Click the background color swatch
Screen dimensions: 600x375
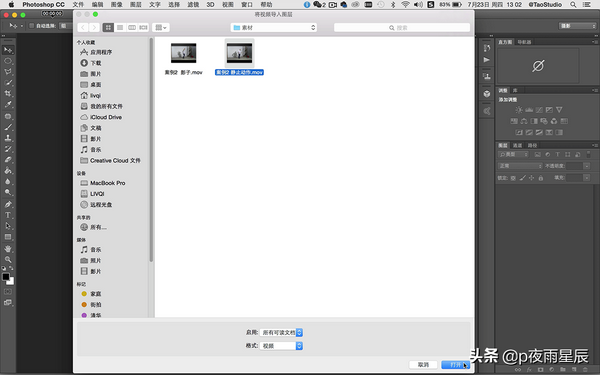(11, 282)
